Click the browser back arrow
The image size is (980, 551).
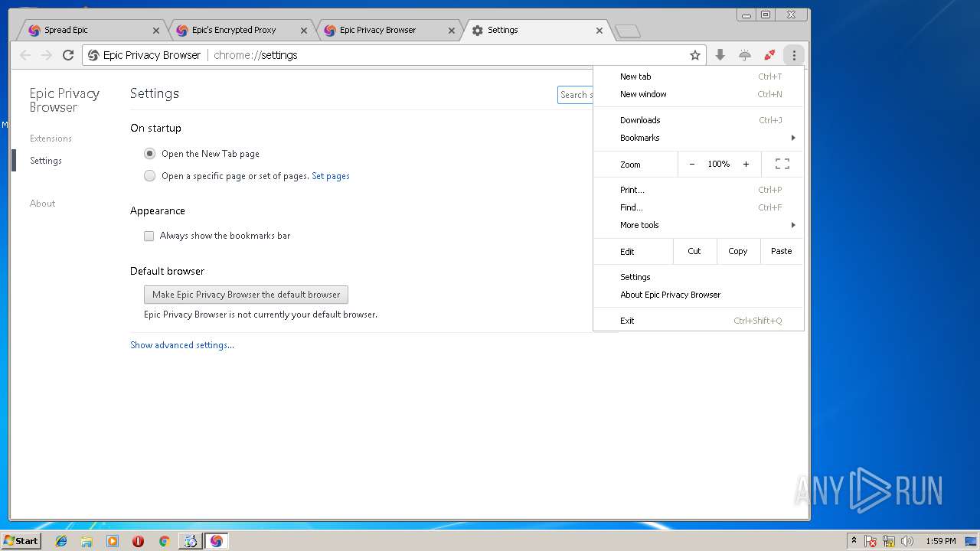[x=25, y=55]
